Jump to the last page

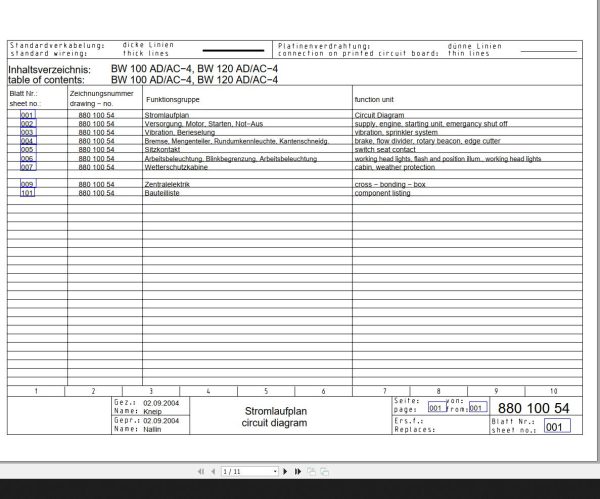tap(298, 471)
